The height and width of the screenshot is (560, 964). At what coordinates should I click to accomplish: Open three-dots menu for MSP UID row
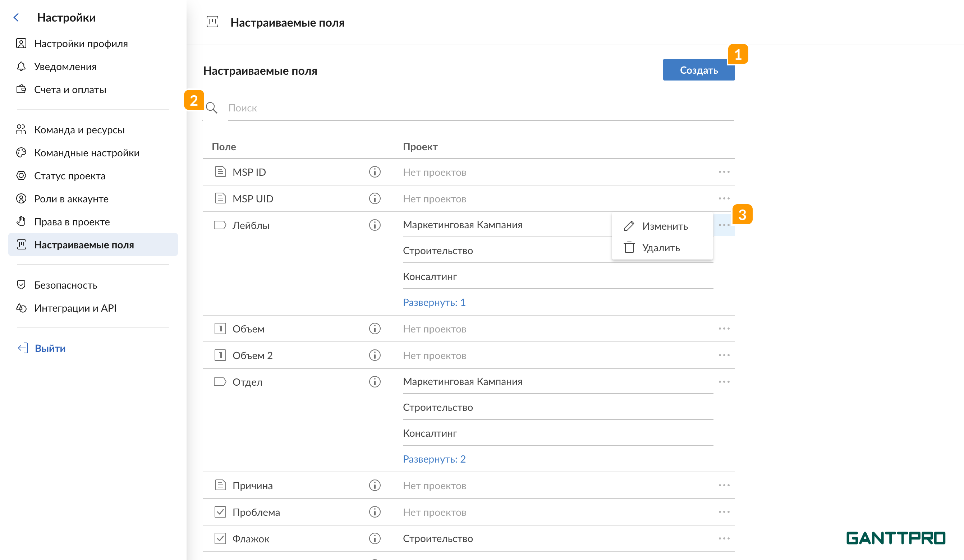point(724,198)
